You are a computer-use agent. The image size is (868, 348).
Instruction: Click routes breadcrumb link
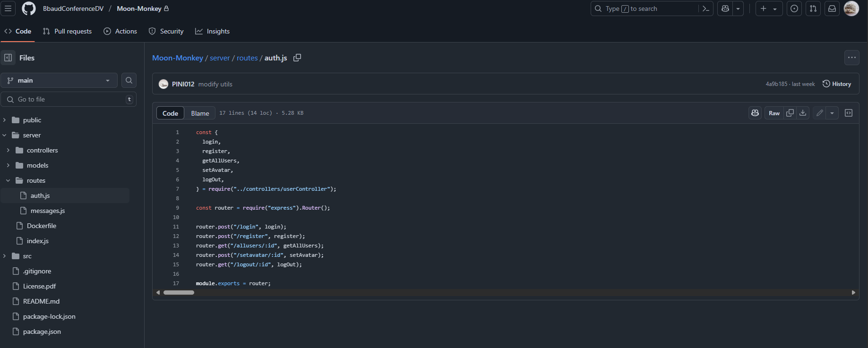[247, 58]
